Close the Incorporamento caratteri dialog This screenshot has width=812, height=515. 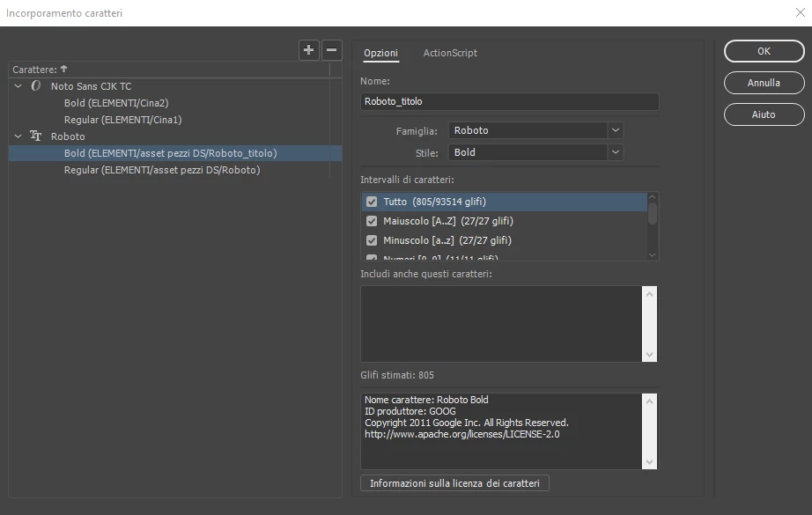click(800, 12)
